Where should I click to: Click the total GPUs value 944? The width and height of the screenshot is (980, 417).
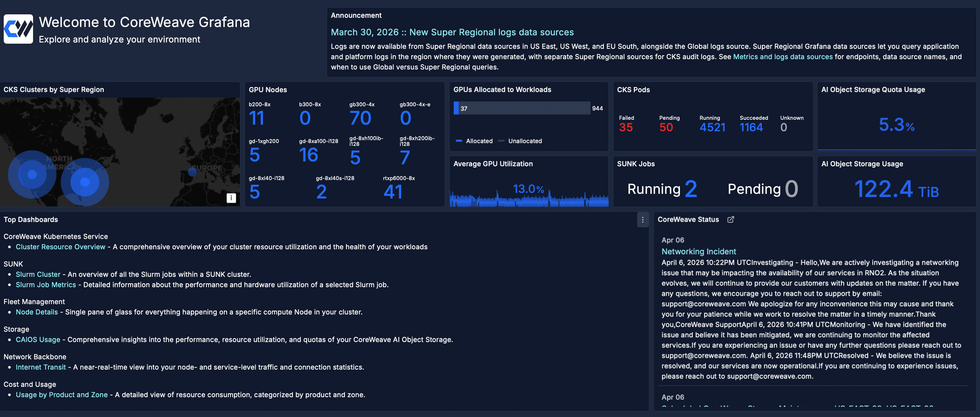tap(597, 108)
